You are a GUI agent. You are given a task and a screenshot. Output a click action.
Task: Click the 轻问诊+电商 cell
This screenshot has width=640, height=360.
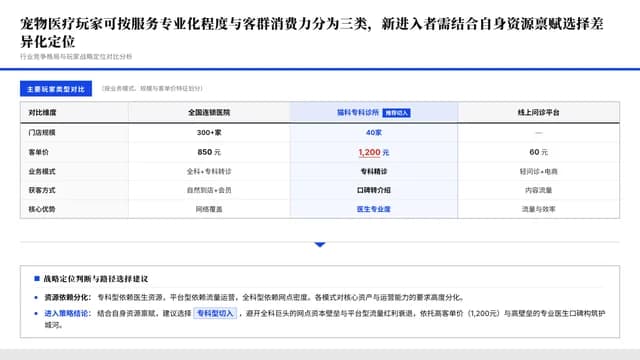538,171
